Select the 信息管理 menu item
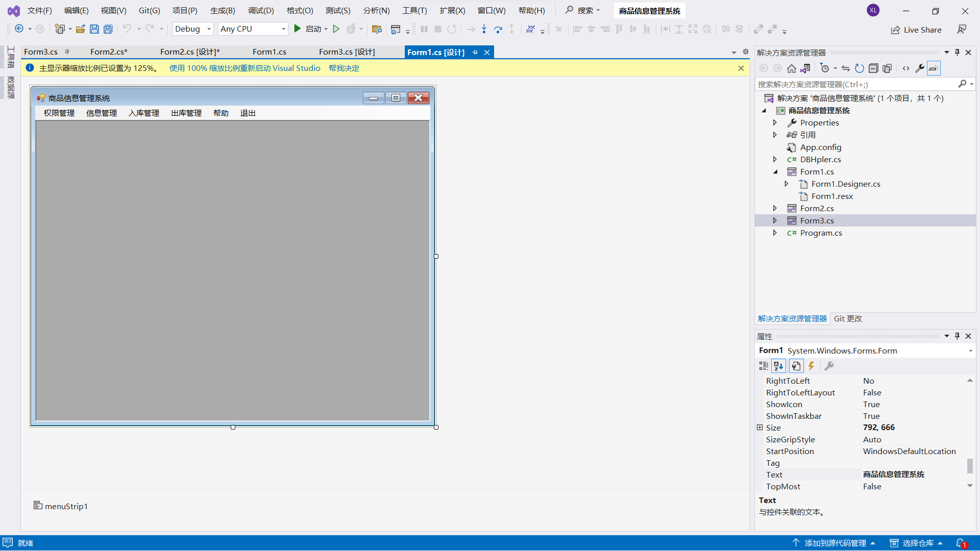The image size is (980, 551). pyautogui.click(x=101, y=112)
